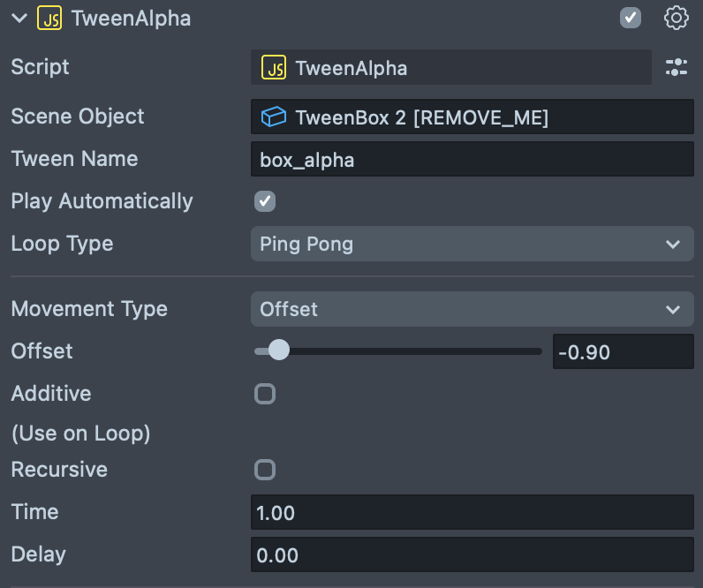This screenshot has height=588, width=703.
Task: Click the Time input field
Action: 472,513
